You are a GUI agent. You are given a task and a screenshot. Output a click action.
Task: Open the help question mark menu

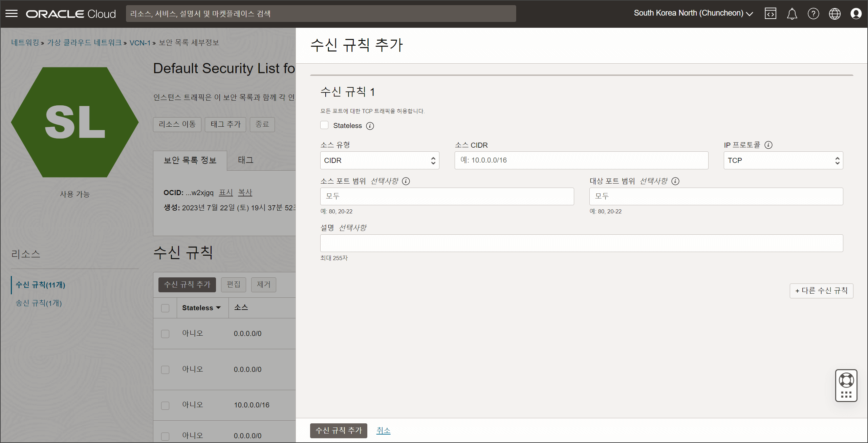pos(813,14)
